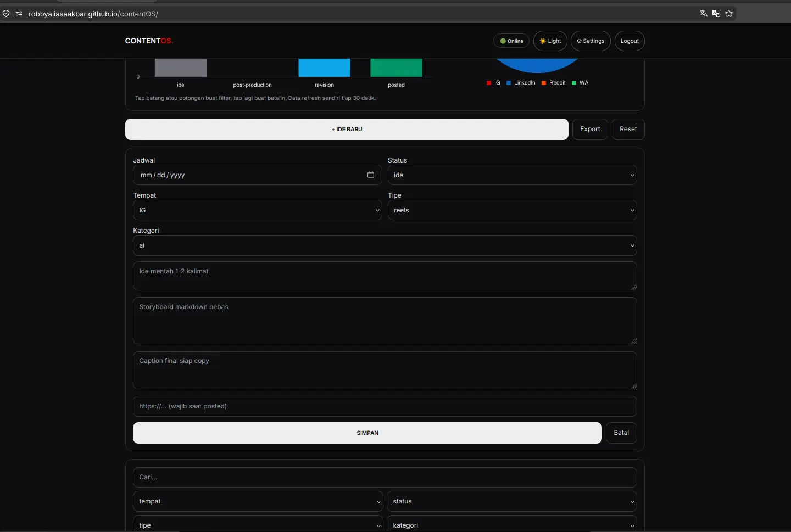The image size is (791, 532).
Task: Click the orange Reddit legend swatch
Action: (x=544, y=83)
